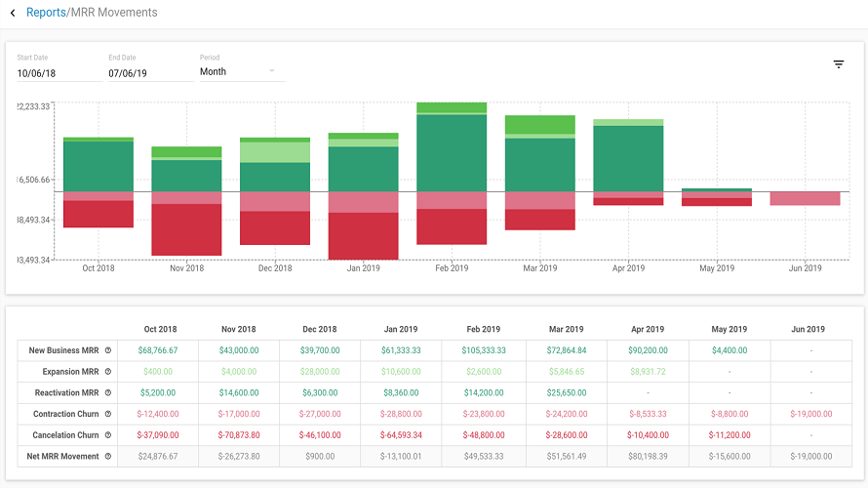Click Oct 2018 New Business MRR value

[158, 350]
